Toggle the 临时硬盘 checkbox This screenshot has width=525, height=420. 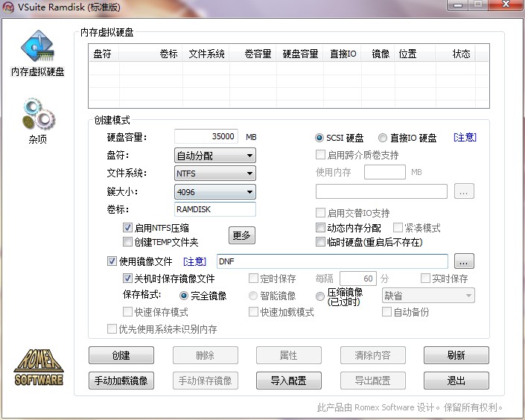321,242
